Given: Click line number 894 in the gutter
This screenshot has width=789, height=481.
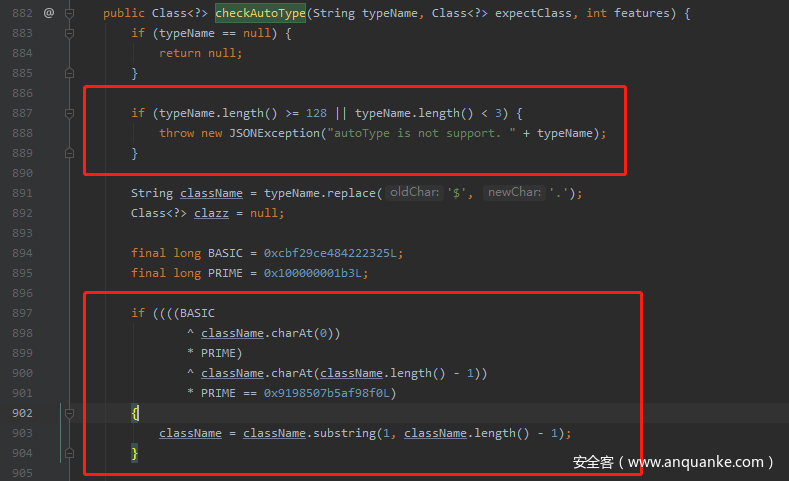Looking at the screenshot, I should (x=22, y=253).
